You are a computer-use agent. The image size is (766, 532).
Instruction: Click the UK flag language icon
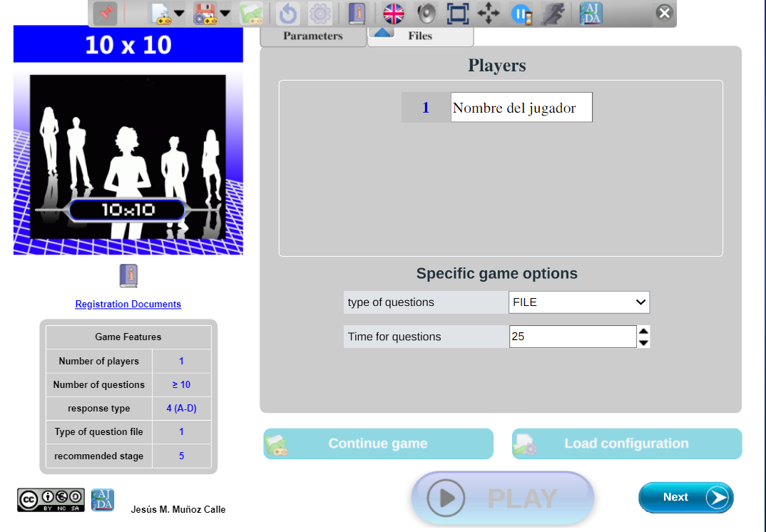393,13
